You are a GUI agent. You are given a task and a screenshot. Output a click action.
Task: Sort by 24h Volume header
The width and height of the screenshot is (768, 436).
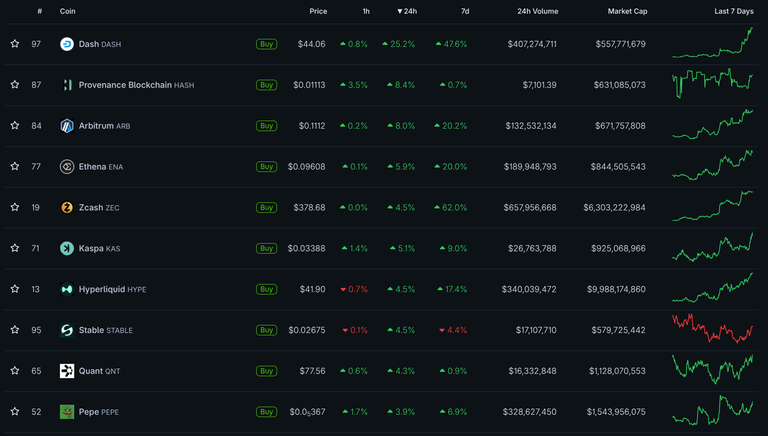click(538, 11)
